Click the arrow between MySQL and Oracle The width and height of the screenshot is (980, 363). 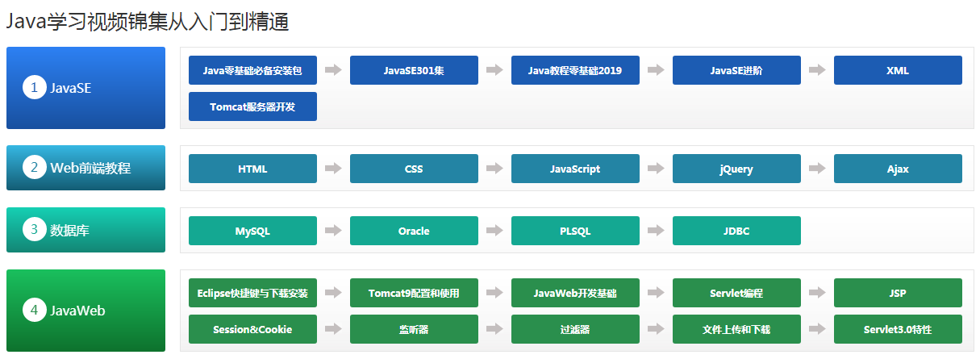[x=333, y=231]
